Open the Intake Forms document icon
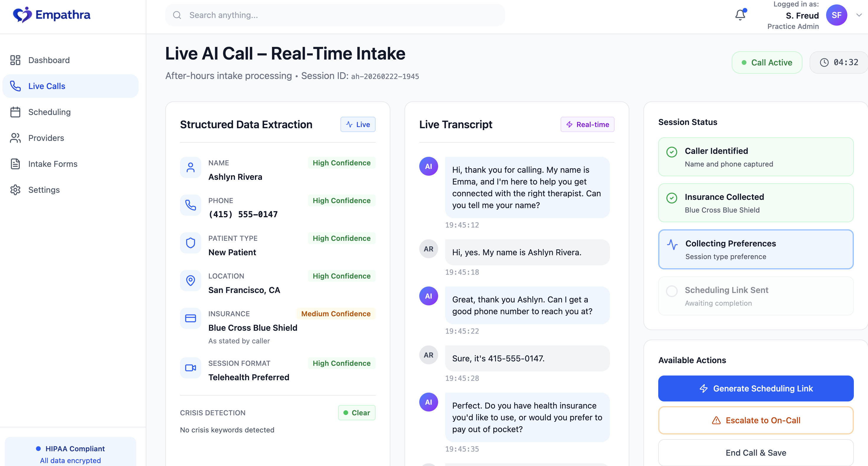This screenshot has width=868, height=466. [x=16, y=164]
